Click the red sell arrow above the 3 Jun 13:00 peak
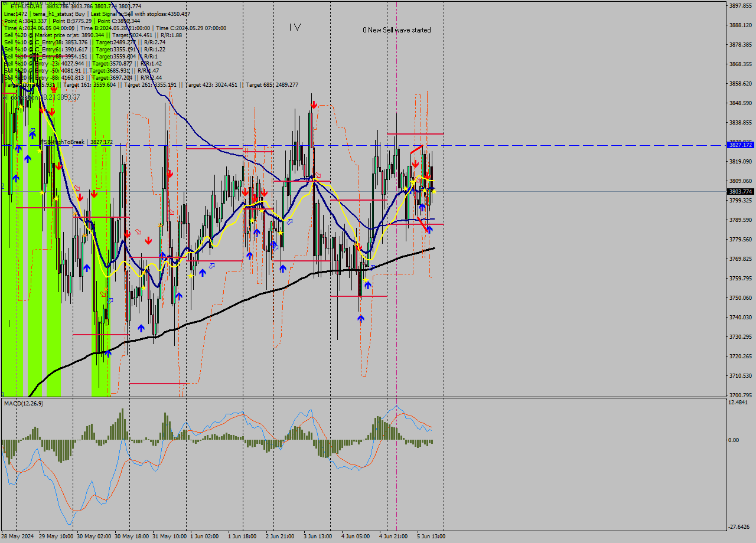This screenshot has width=756, height=543. [314, 104]
